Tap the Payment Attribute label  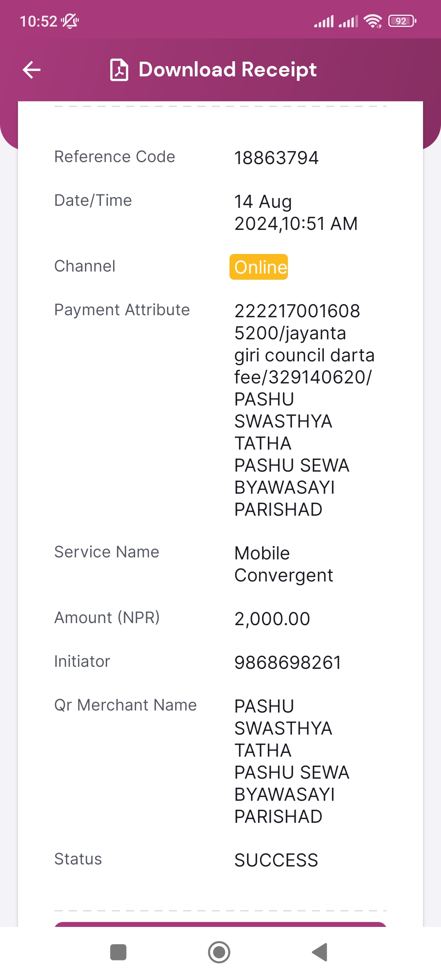pyautogui.click(x=122, y=310)
